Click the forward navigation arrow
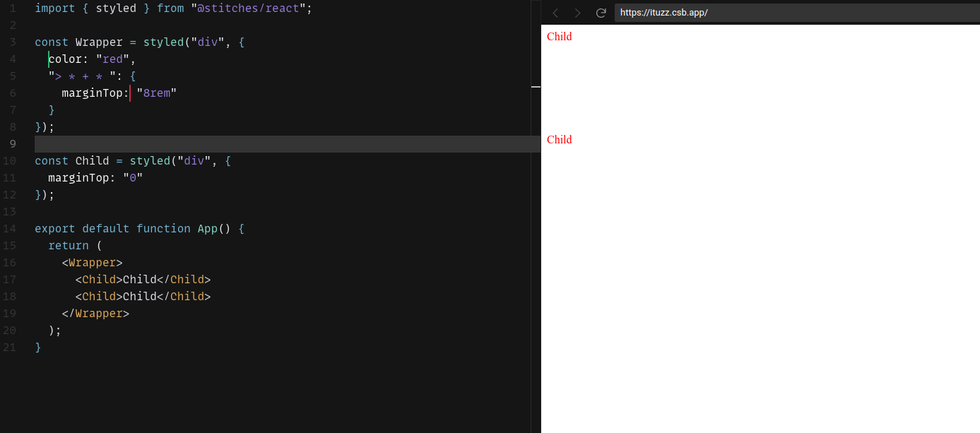 577,13
